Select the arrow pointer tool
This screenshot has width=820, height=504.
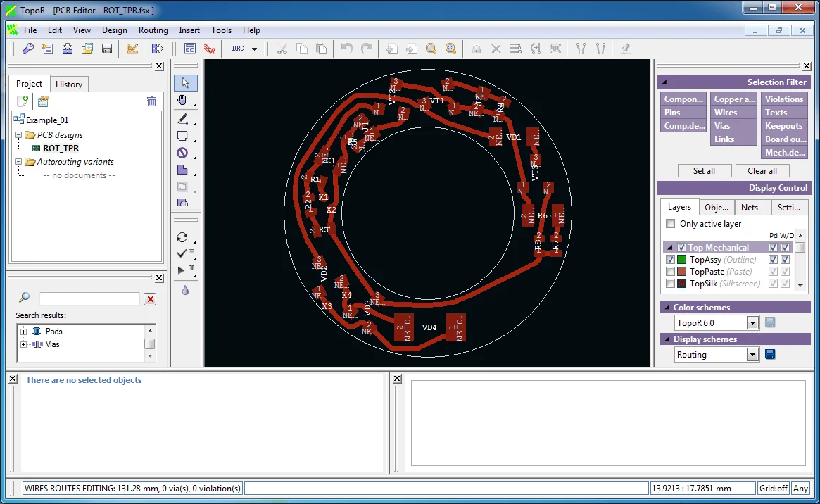pyautogui.click(x=185, y=83)
